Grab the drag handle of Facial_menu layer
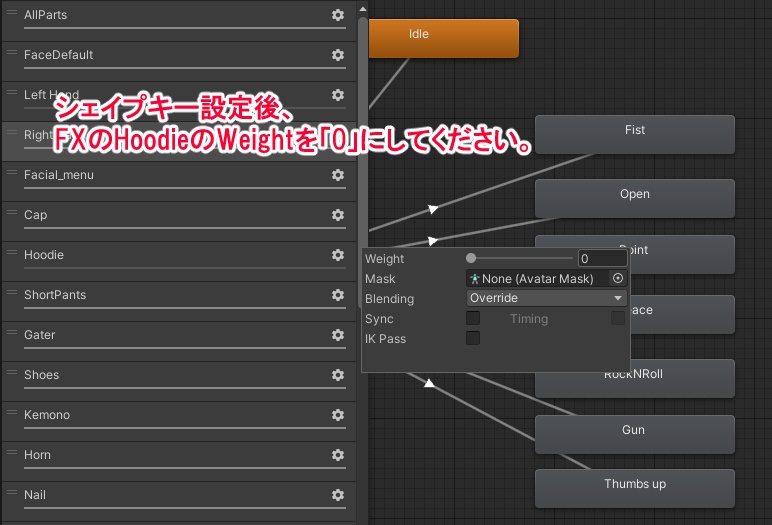This screenshot has width=772, height=525. pos(12,172)
